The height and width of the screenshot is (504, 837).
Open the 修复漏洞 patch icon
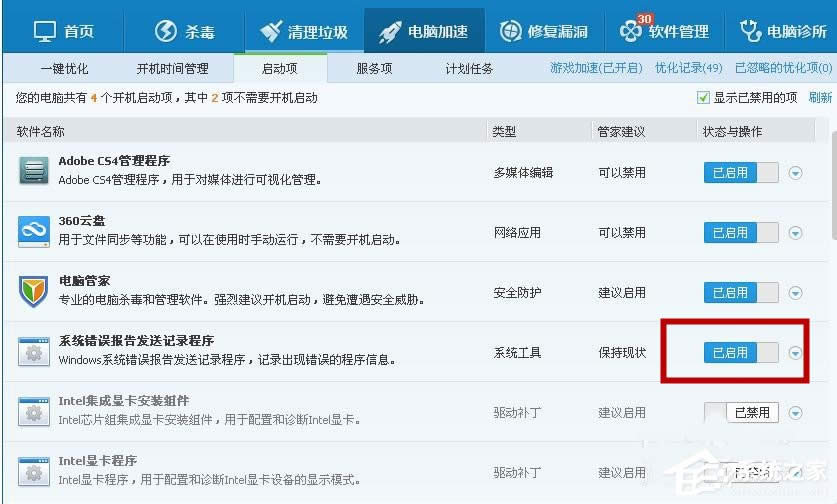[x=510, y=31]
